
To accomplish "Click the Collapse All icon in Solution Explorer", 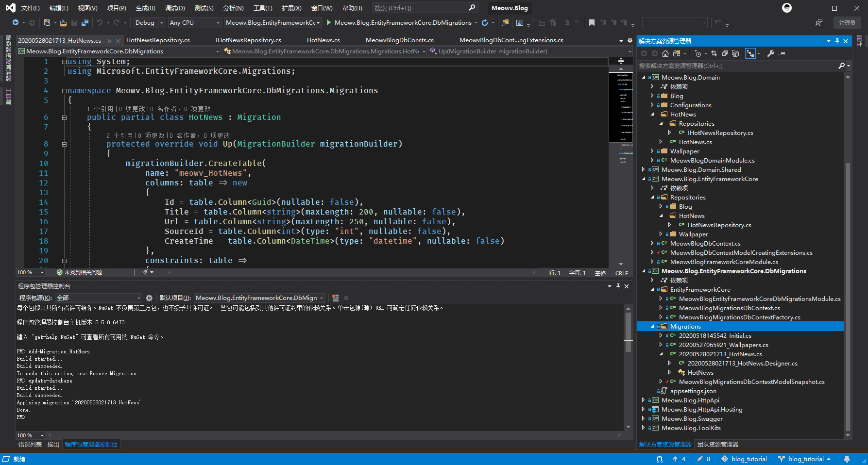I will point(725,53).
